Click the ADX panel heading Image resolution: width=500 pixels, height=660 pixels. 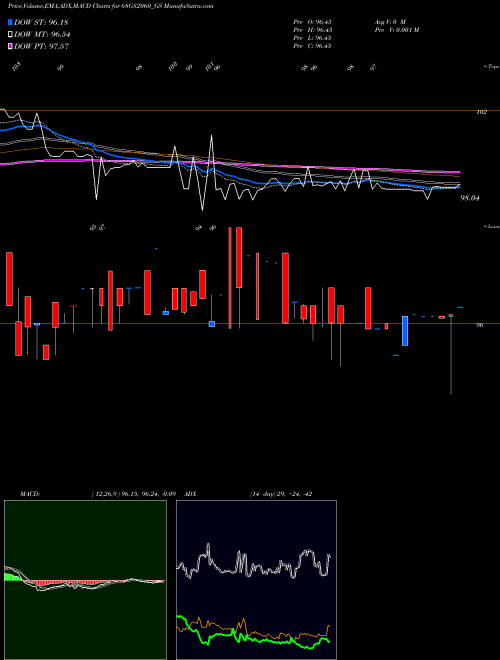pos(190,494)
